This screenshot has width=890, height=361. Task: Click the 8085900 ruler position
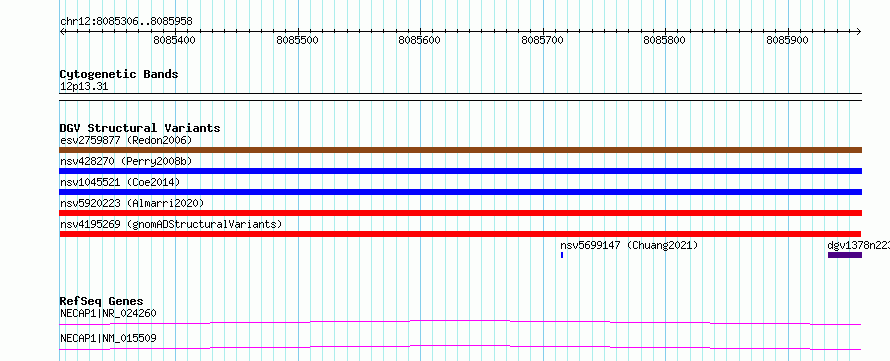(787, 40)
